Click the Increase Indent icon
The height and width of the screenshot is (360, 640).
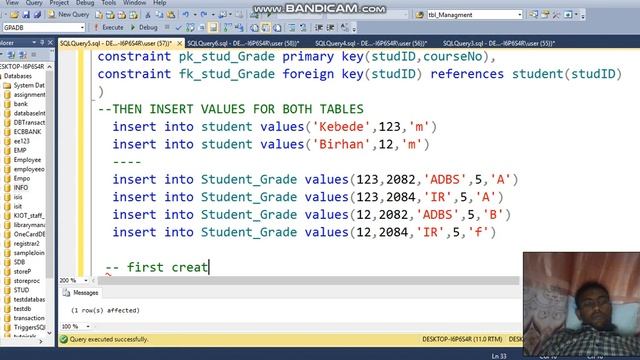(x=330, y=28)
